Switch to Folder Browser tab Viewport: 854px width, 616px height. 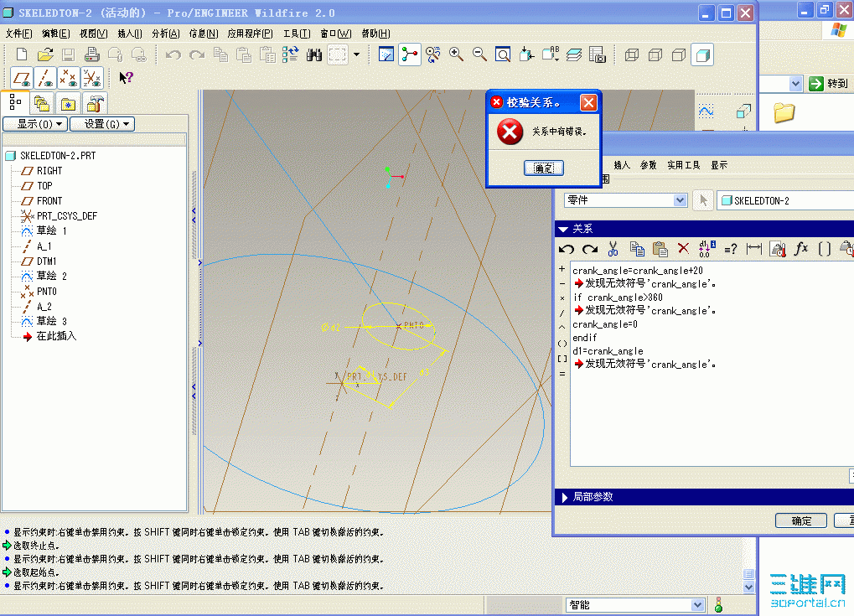[x=42, y=103]
